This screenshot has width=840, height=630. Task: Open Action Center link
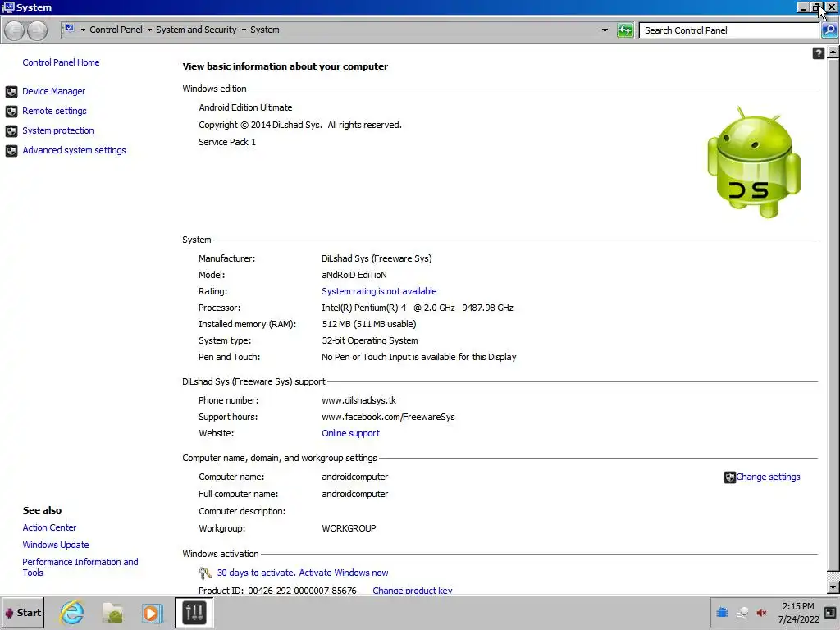click(x=49, y=527)
